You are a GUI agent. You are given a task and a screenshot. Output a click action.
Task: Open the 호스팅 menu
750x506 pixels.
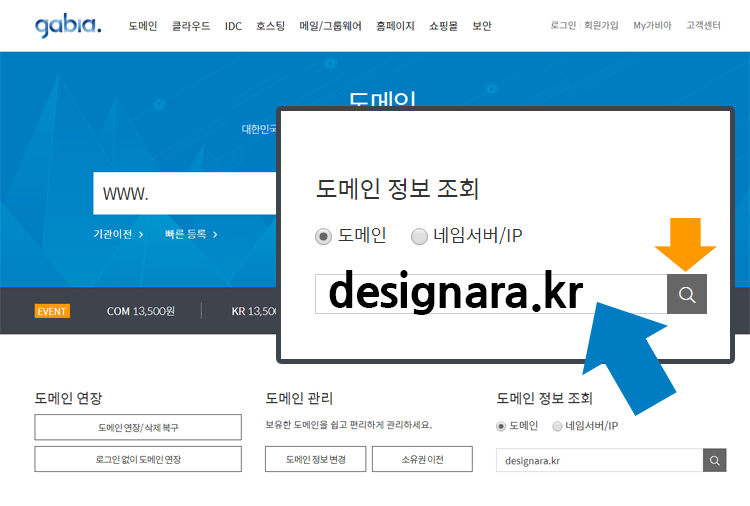(x=270, y=26)
